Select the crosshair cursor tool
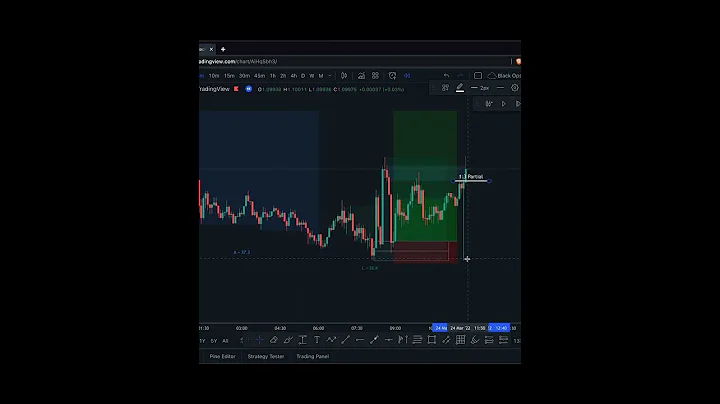 259,340
